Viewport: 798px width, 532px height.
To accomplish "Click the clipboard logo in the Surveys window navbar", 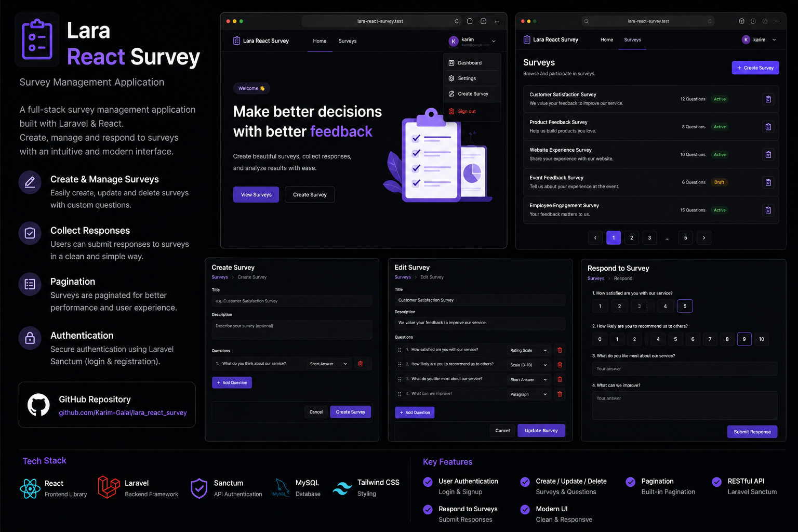I will (x=527, y=39).
